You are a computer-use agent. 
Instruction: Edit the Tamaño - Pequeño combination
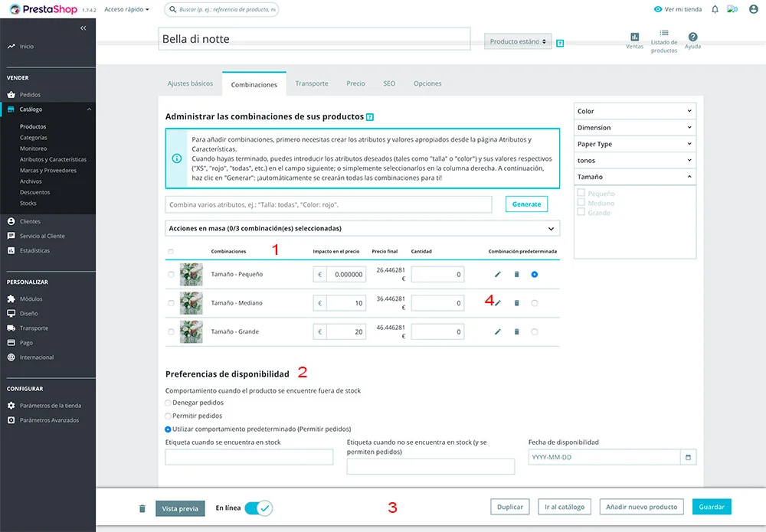click(x=497, y=274)
